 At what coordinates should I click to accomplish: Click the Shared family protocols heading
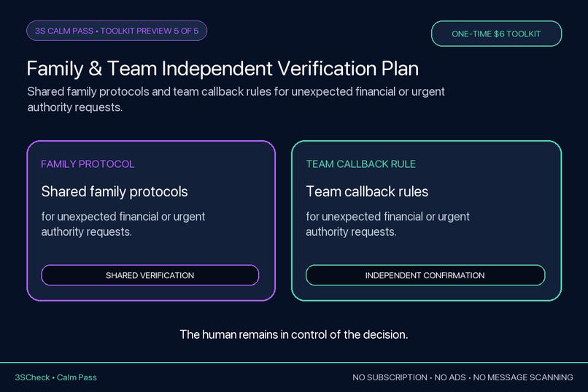115,192
